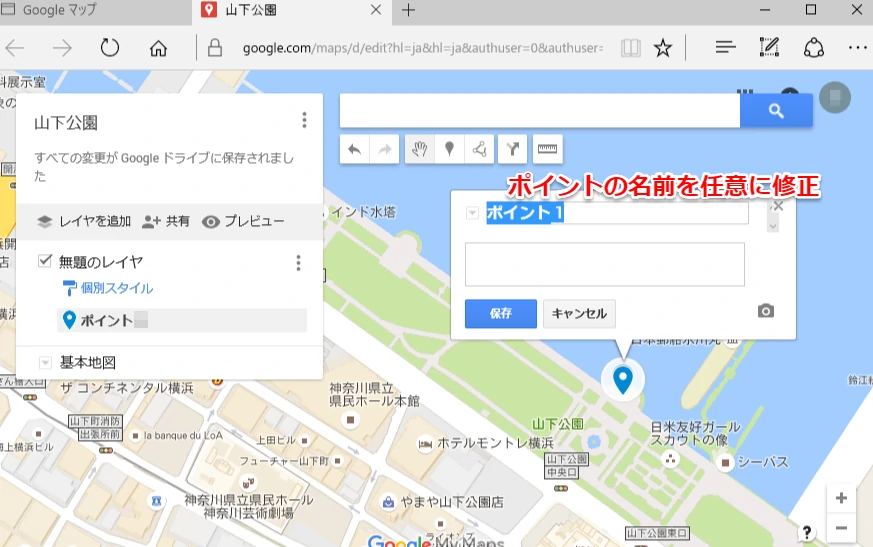Open the web note pen icon
The height and width of the screenshot is (547, 873).
tap(769, 47)
